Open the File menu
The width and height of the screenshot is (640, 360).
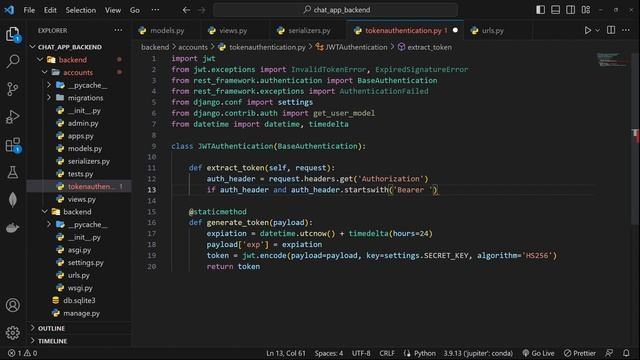[29, 10]
